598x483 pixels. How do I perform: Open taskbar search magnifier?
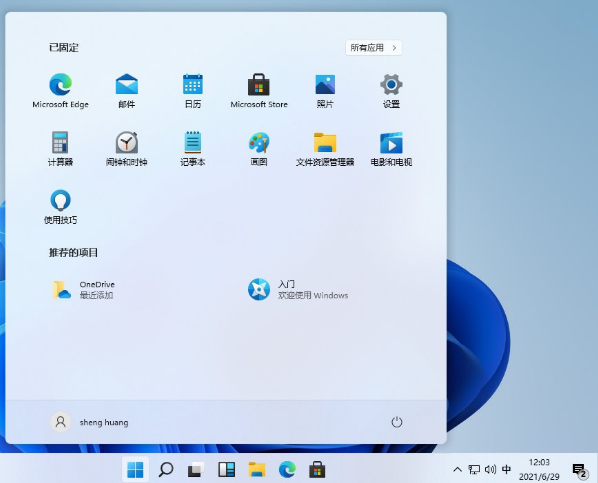166,469
